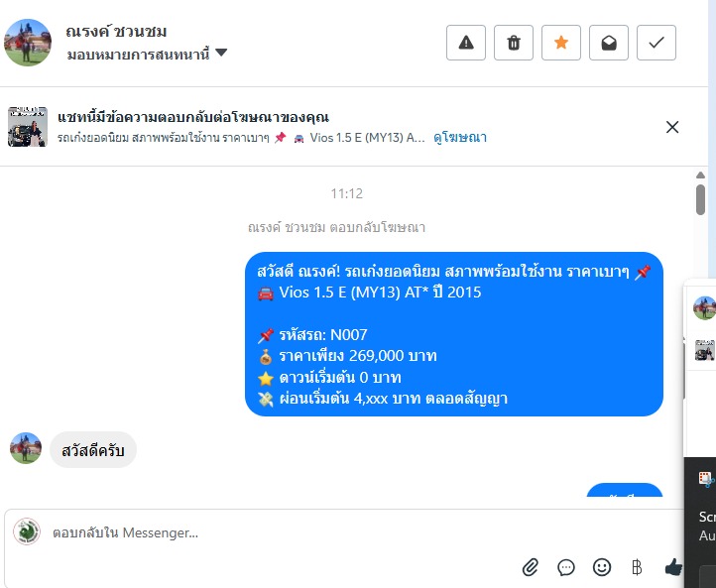This screenshot has width=716, height=588.
Task: Mark conversation as done checkmark
Action: [x=656, y=43]
